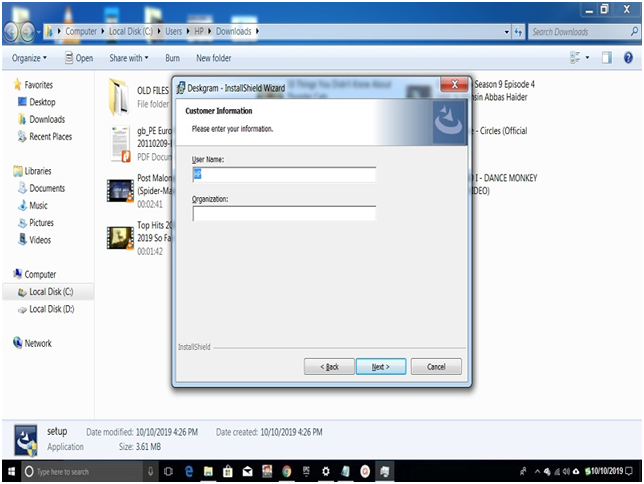
Task: Open the Share with dropdown
Action: click(129, 58)
